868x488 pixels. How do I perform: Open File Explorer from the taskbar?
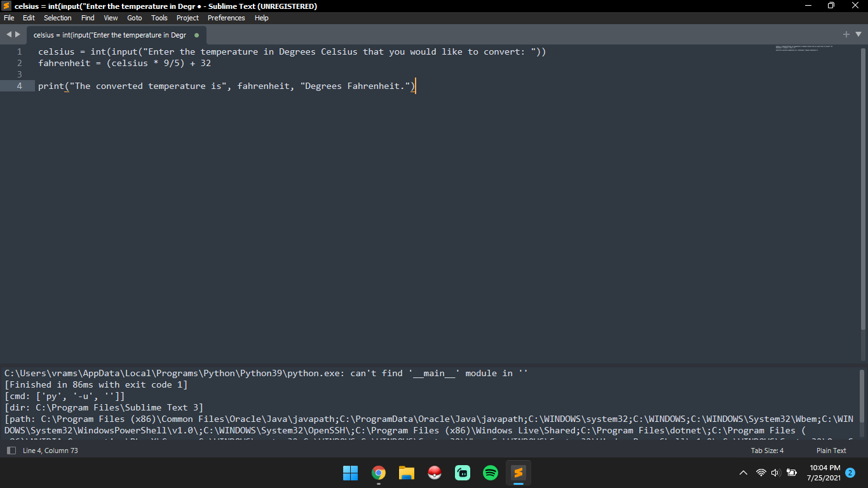pyautogui.click(x=407, y=473)
